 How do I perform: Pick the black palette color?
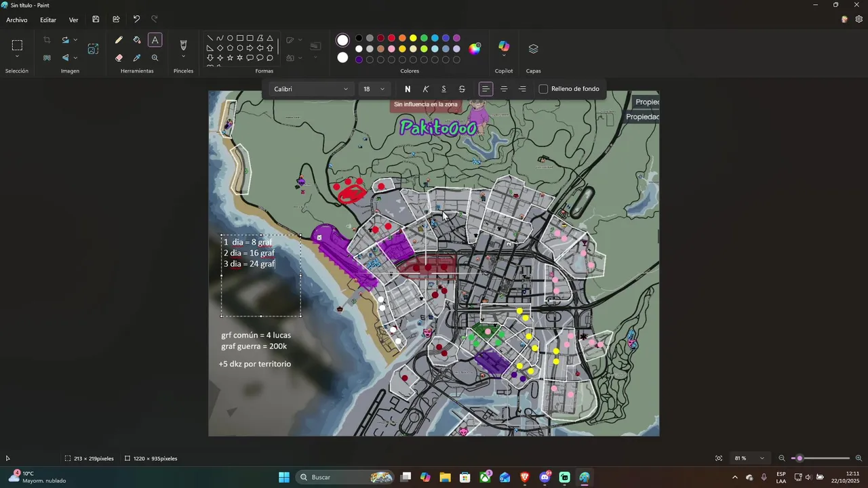(x=359, y=39)
